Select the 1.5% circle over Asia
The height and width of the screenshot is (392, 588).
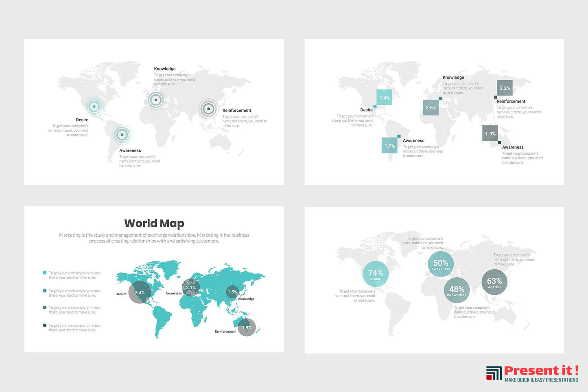(232, 292)
